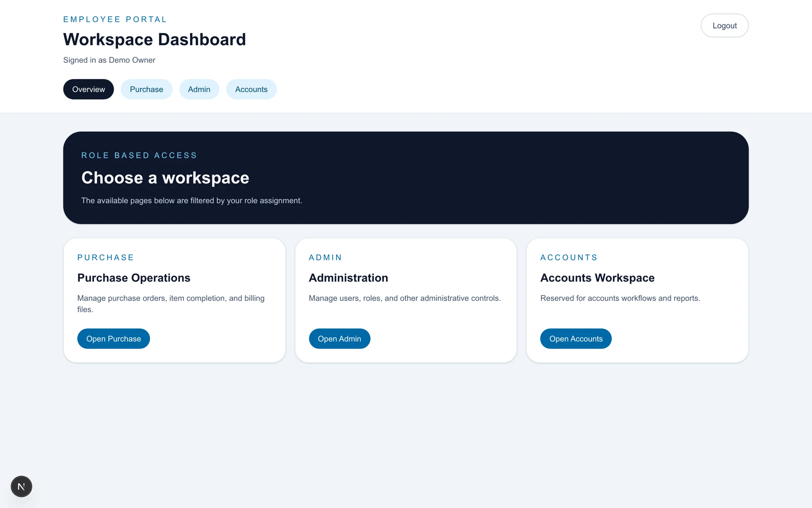Viewport: 812px width, 508px height.
Task: Open the Accounts tab
Action: point(251,89)
